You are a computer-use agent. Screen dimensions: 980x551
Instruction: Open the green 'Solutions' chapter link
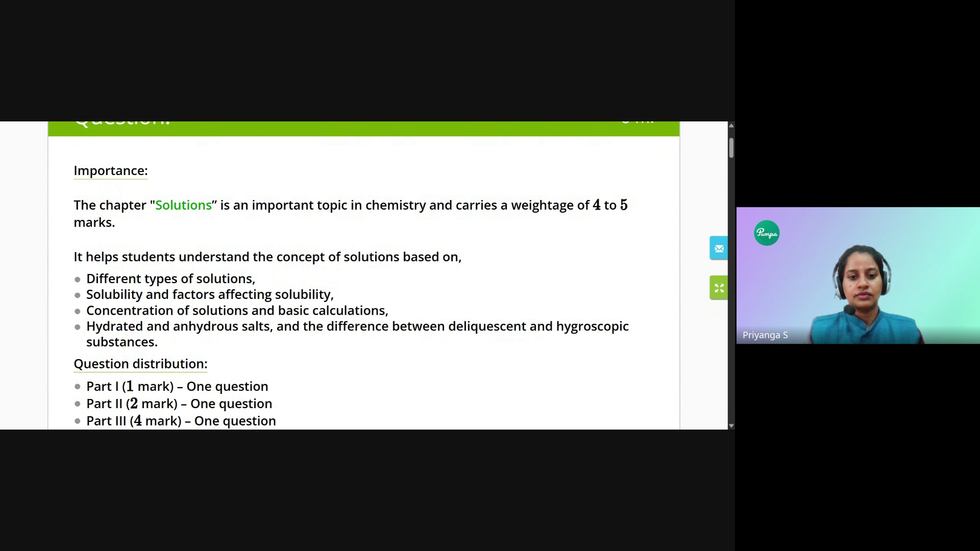coord(183,205)
